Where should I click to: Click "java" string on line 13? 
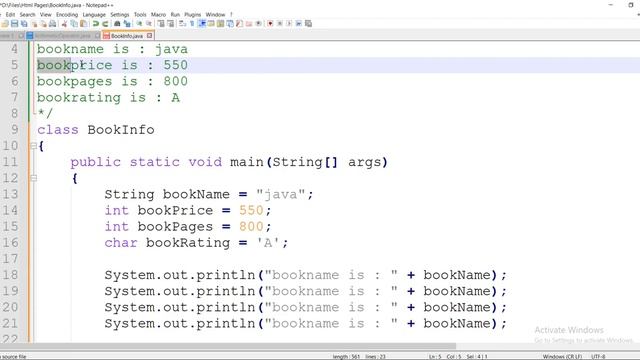(281, 194)
